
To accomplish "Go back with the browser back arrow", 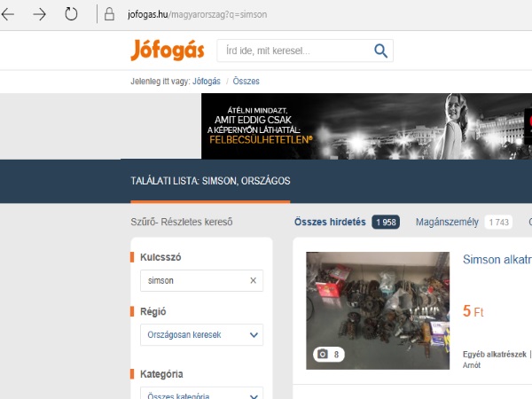I will coord(8,14).
